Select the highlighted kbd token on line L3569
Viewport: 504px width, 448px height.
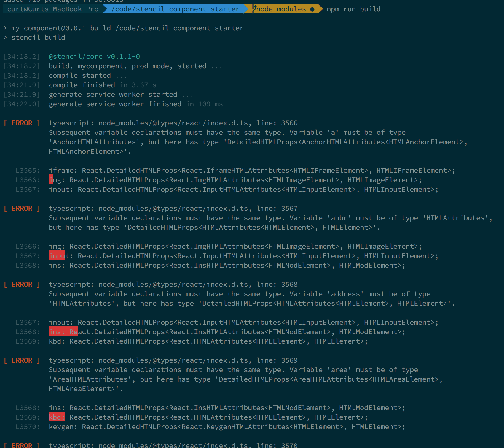pos(57,417)
